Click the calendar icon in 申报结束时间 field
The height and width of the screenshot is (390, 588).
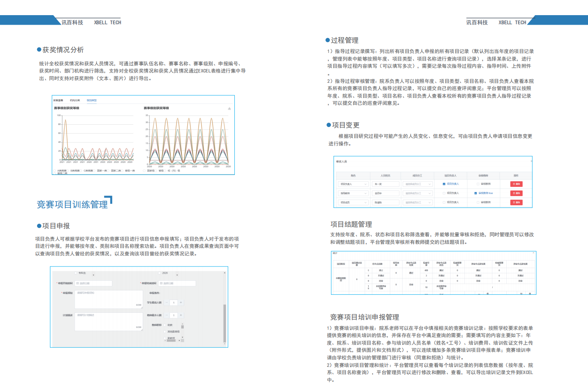[161, 283]
